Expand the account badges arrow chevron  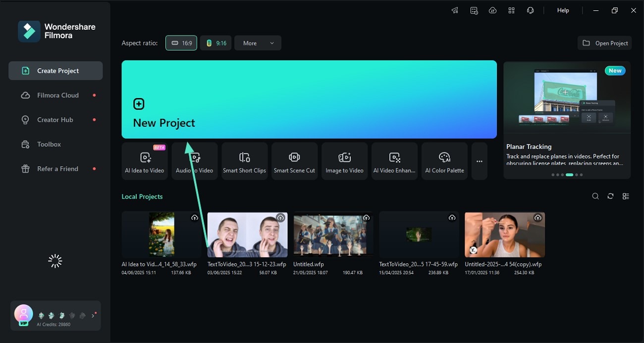pyautogui.click(x=93, y=316)
